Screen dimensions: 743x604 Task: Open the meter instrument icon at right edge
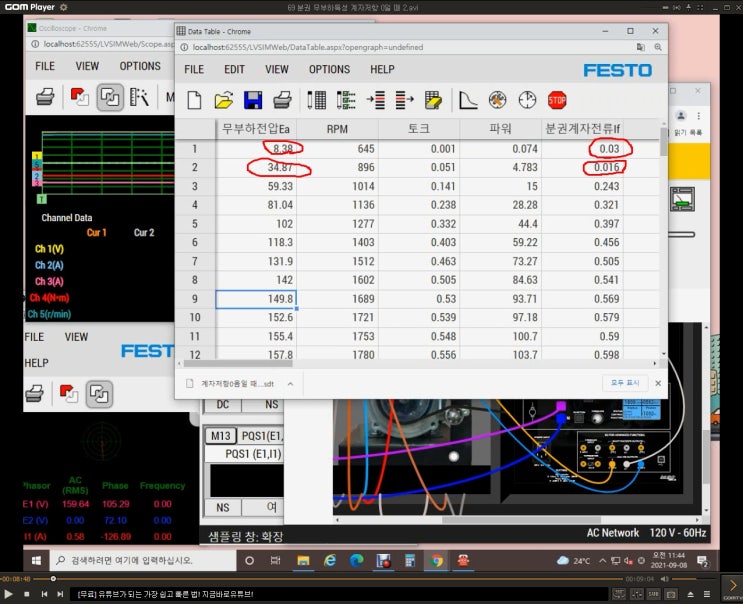point(682,199)
